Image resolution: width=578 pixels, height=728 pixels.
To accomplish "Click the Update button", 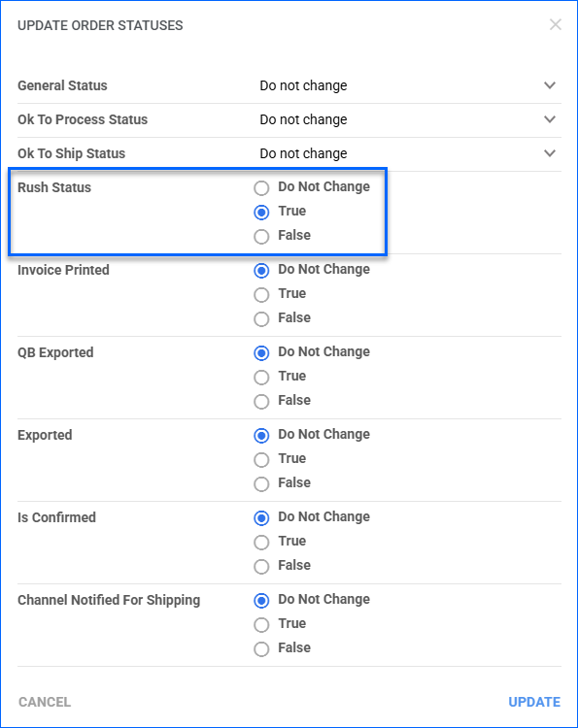I will (x=534, y=702).
